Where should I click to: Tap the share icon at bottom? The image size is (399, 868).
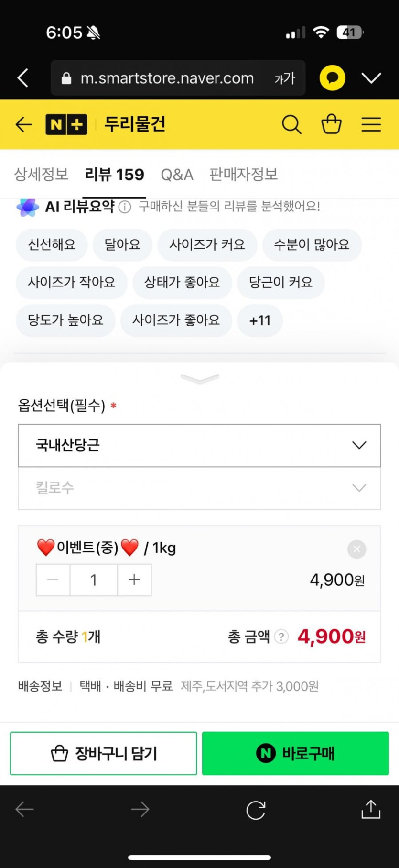[371, 810]
